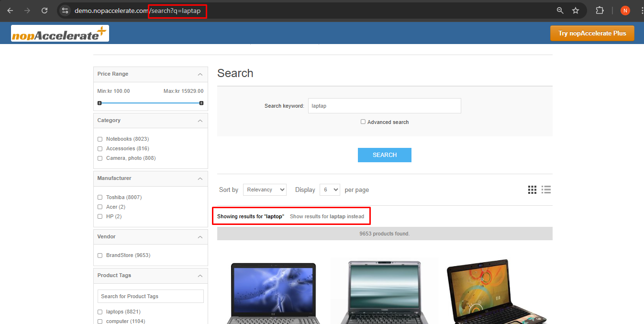The image size is (644, 324).
Task: Open the Chrome profile avatar
Action: 625,11
